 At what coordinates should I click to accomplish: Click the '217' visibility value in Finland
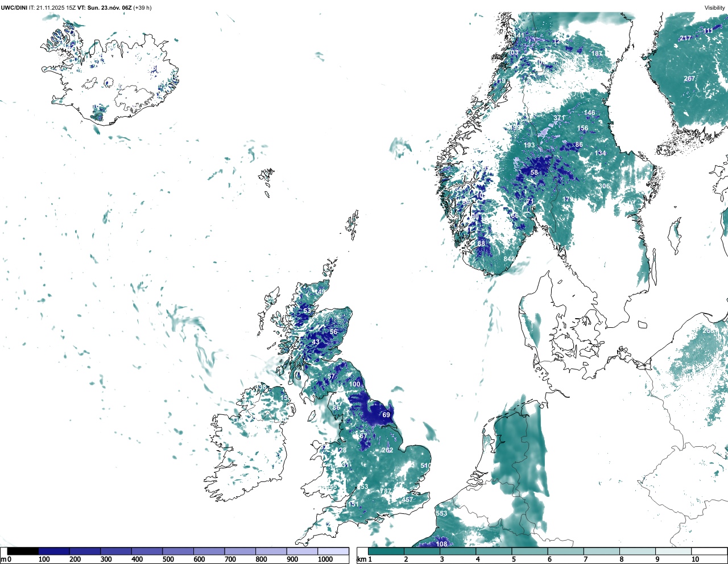(685, 38)
